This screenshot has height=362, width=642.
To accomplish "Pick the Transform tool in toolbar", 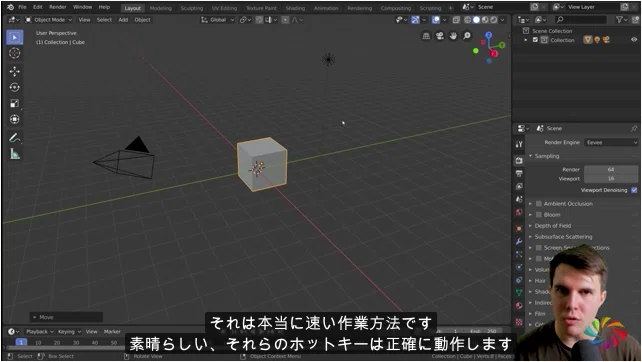I will coord(15,119).
